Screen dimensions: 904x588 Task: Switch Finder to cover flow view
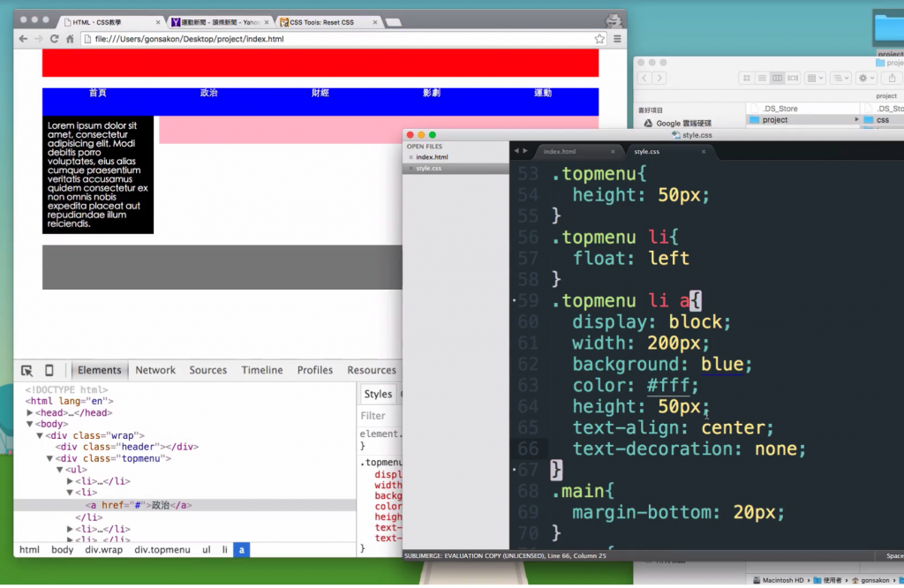coord(793,78)
